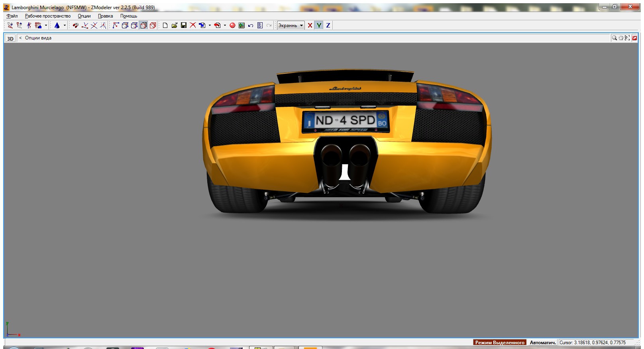Open the green textures browser icon

point(241,25)
